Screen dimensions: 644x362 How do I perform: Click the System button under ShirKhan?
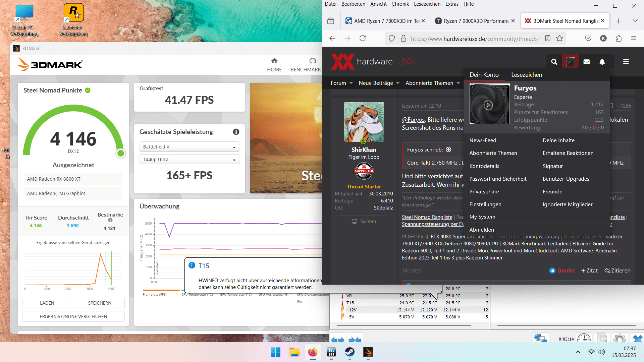pos(364,222)
